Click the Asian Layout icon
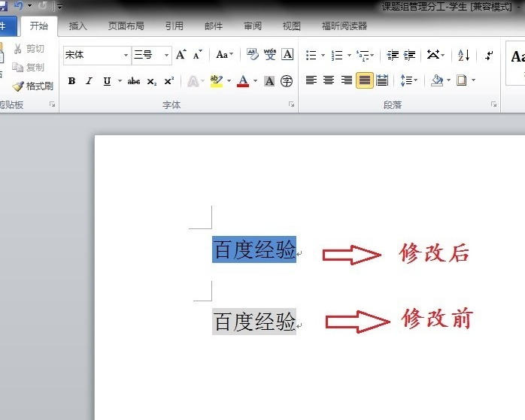Screen dimensions: 525x420 433,55
